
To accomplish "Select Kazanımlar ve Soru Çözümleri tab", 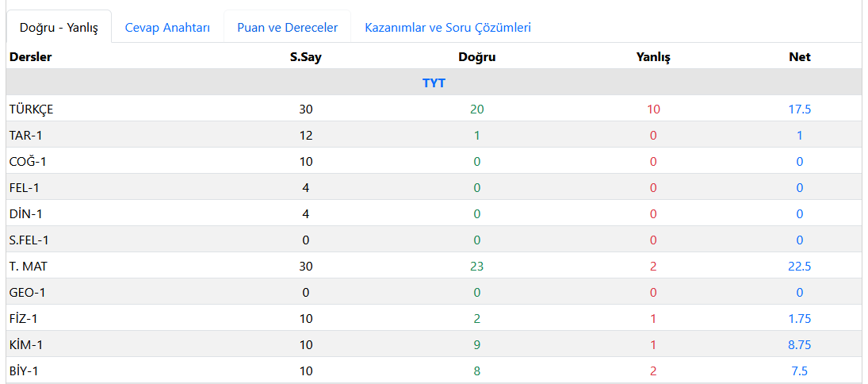I will 448,28.
